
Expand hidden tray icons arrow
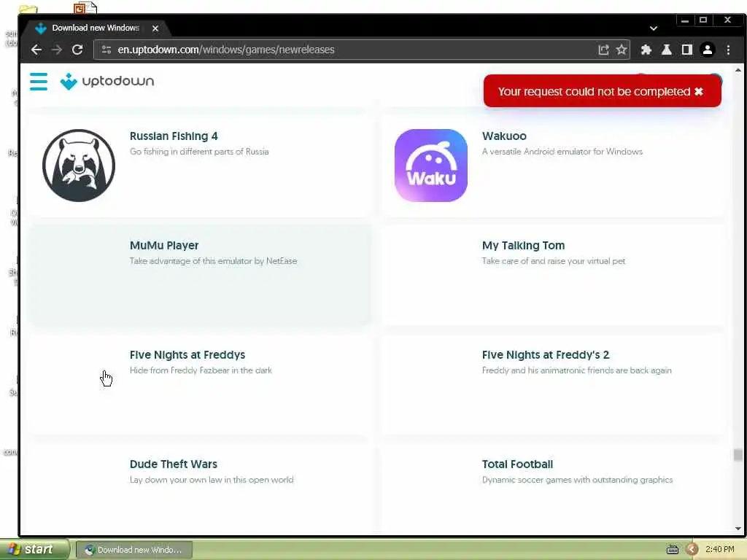pos(692,550)
